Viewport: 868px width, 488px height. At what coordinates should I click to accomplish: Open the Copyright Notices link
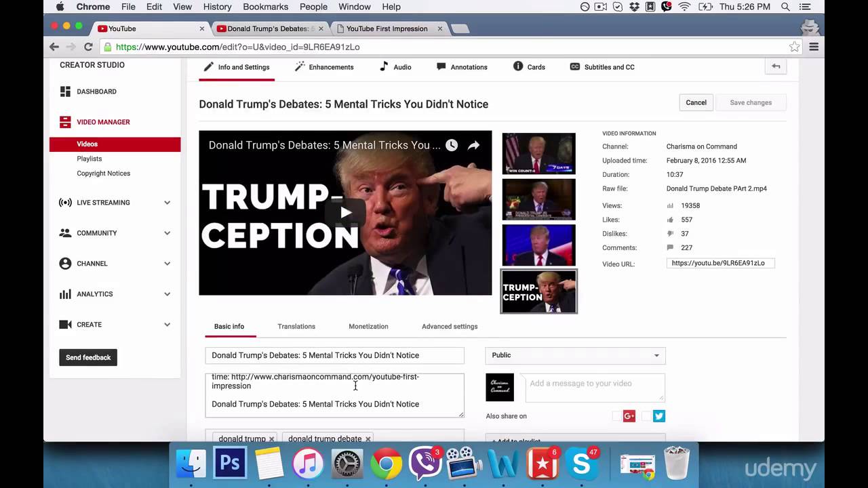coord(103,174)
